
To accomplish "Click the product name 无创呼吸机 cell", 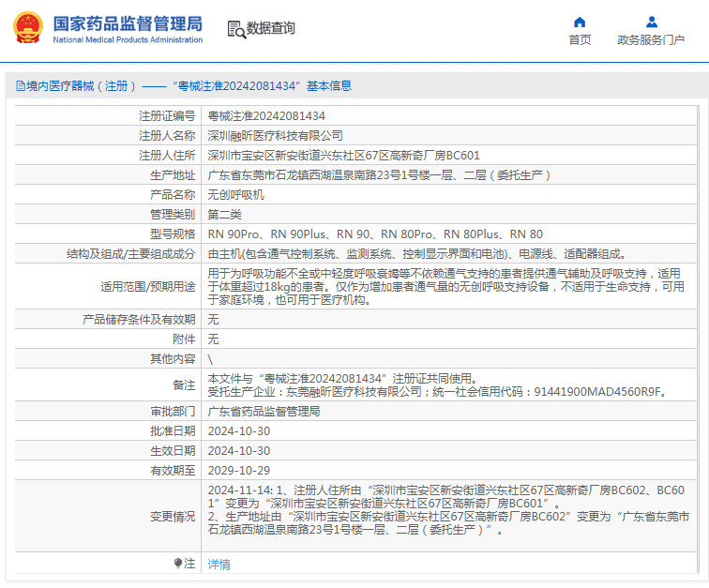I will point(235,194).
